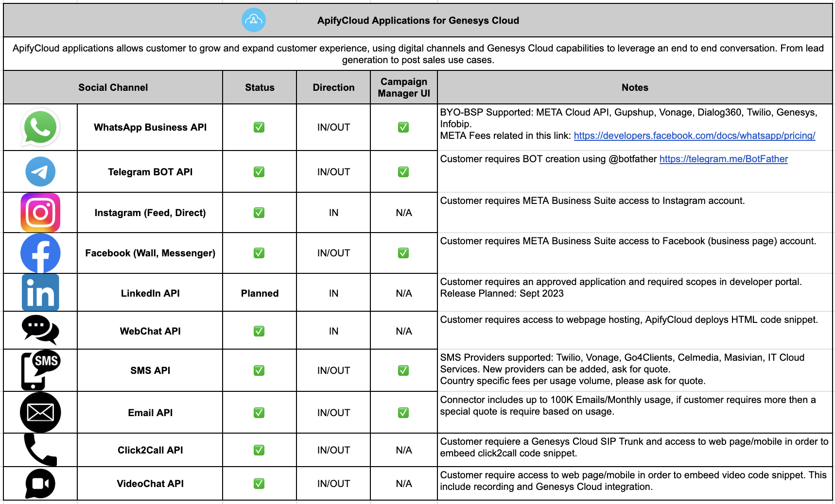Click the Status column header
Viewport: 835px width, 504px height.
260,87
